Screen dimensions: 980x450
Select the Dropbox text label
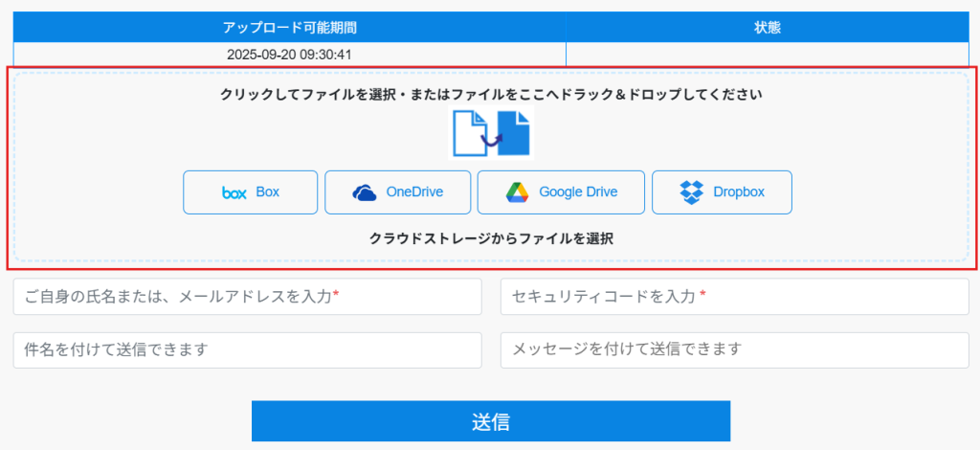(x=739, y=192)
